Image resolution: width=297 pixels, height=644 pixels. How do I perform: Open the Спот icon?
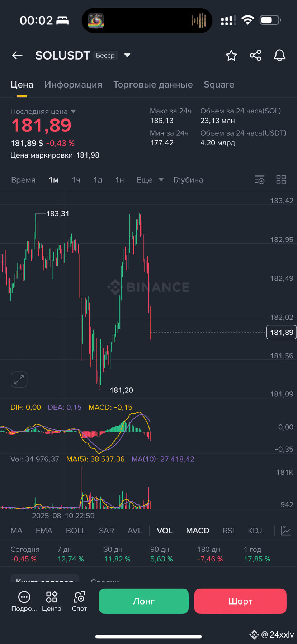pyautogui.click(x=79, y=601)
